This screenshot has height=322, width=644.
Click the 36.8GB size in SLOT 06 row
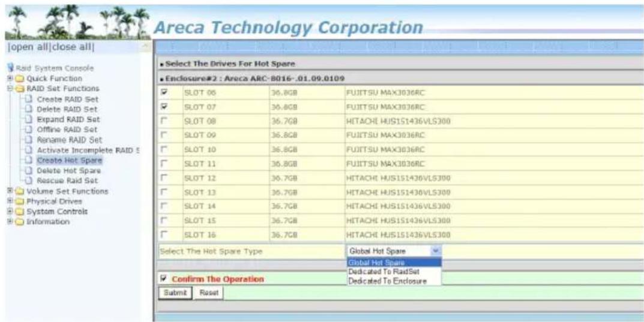coord(284,92)
